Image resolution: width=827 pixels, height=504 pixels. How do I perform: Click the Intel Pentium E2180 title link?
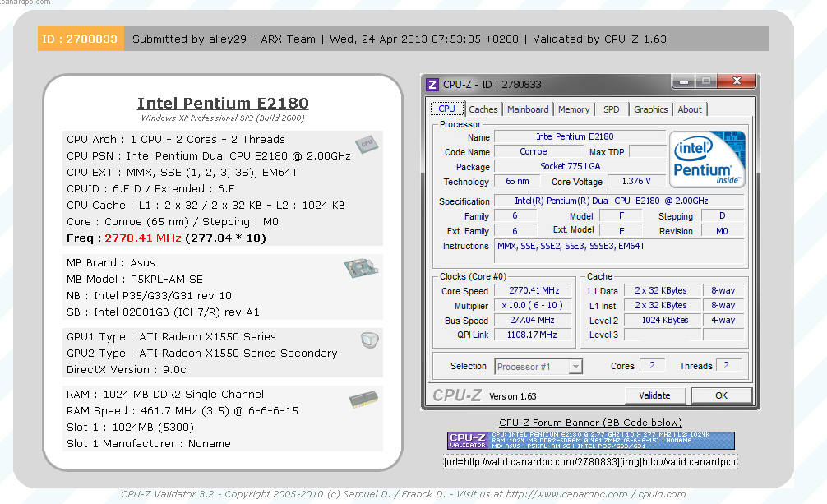coord(223,103)
